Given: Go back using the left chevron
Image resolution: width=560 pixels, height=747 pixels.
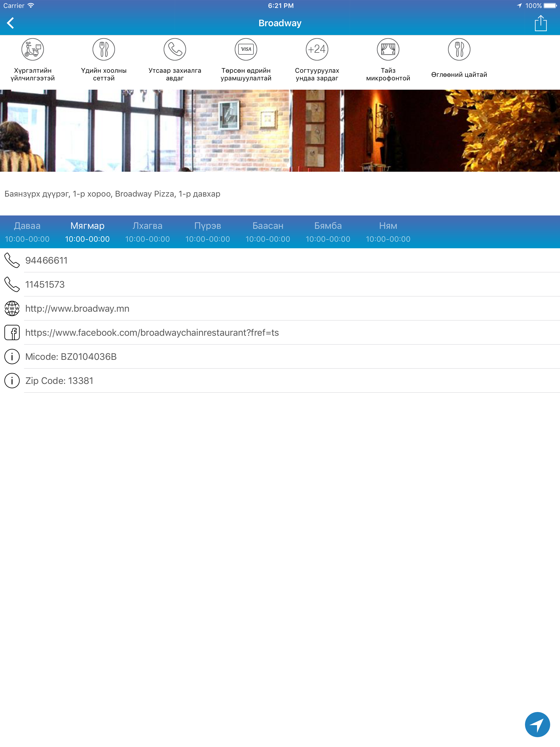Looking at the screenshot, I should (10, 23).
